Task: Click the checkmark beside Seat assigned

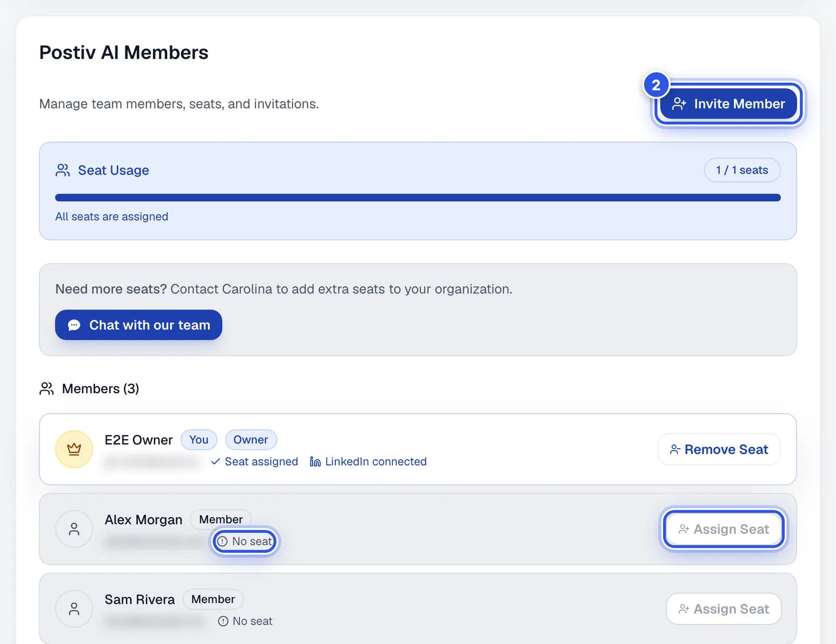Action: pyautogui.click(x=215, y=462)
